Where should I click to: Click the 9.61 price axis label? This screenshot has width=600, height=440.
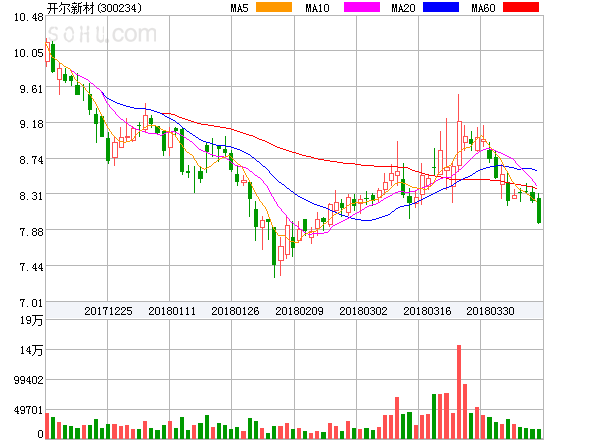pos(31,89)
